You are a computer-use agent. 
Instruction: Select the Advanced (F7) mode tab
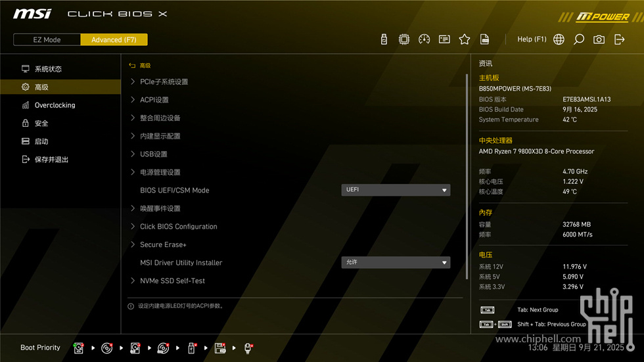[x=114, y=40]
